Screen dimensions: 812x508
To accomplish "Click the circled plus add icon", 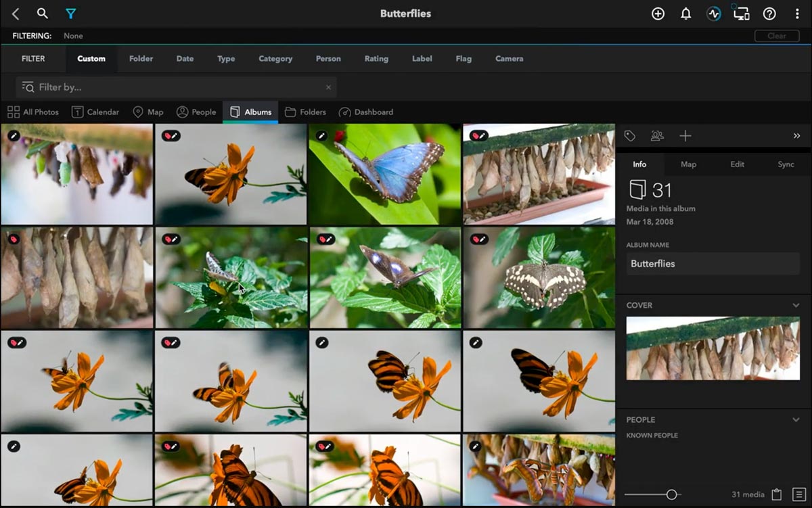I will pos(658,14).
